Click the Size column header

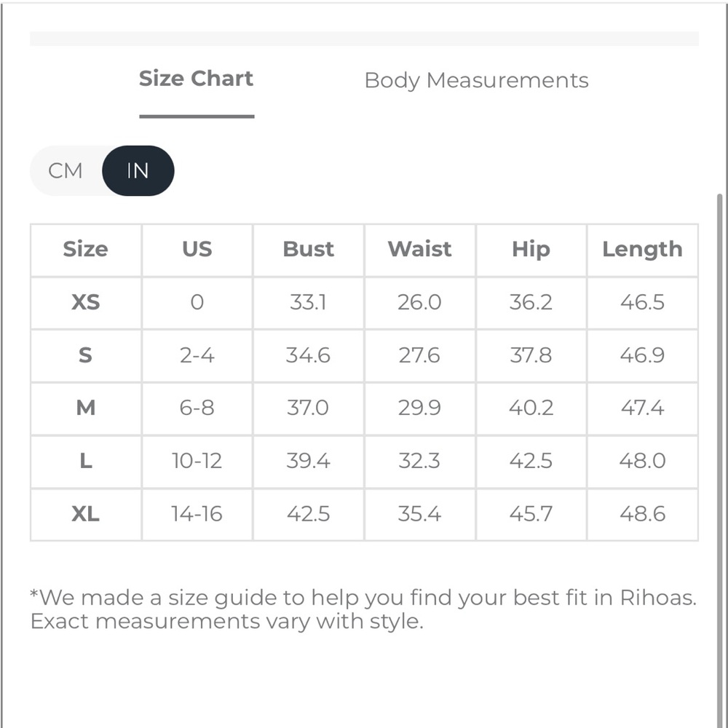coord(86,250)
